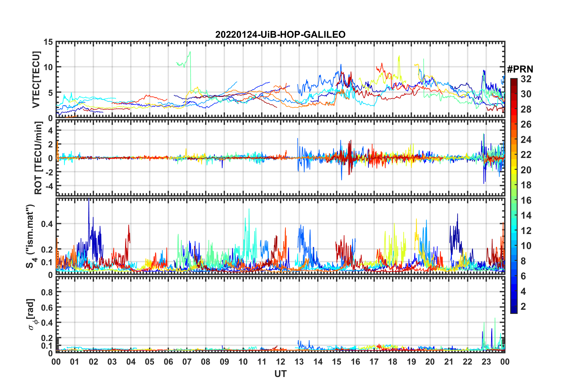Screen dimensions: 561x392
Task: Click inside the ROT plot panel
Action: coord(280,158)
